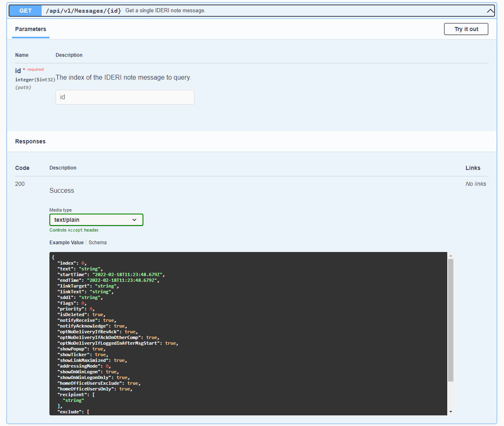504x426 pixels.
Task: Click the "exclude": [ line
Action: point(74,412)
